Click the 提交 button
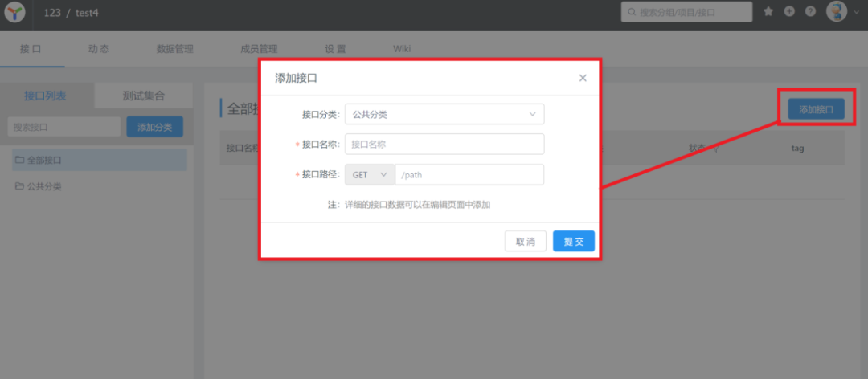Viewport: 868px width, 379px height. (574, 241)
